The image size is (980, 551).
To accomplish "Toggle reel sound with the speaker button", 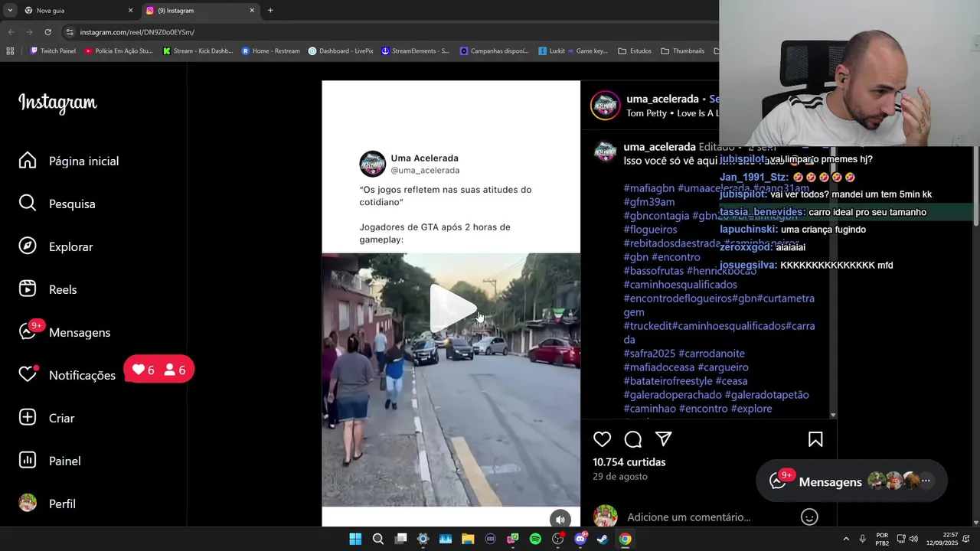I will (x=560, y=519).
